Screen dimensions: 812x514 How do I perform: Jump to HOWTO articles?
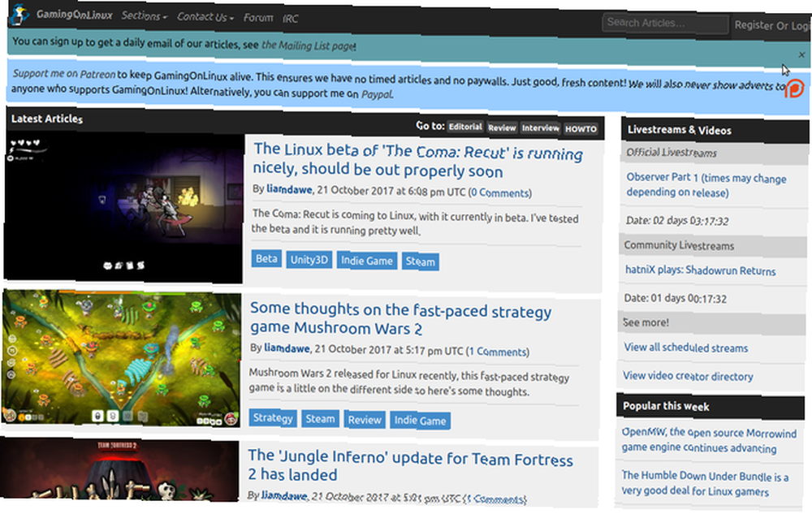[581, 129]
